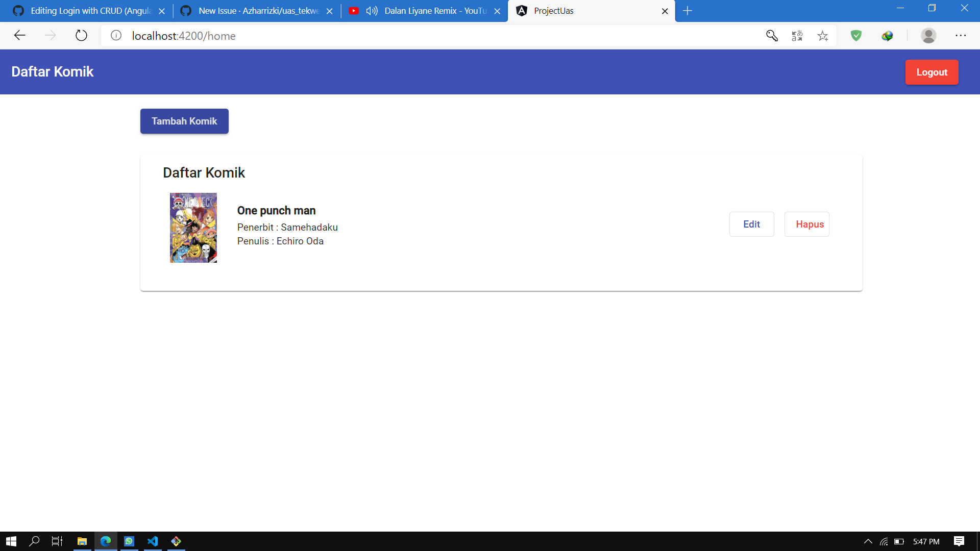Open the Git app icon on the taskbar
Screen dimensions: 980x551
[176, 541]
